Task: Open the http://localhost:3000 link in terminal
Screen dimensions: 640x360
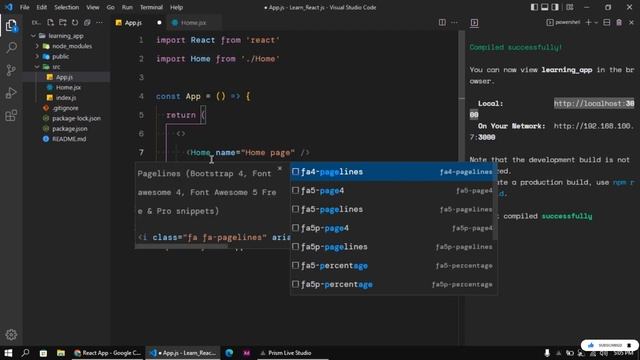Action: click(x=594, y=104)
